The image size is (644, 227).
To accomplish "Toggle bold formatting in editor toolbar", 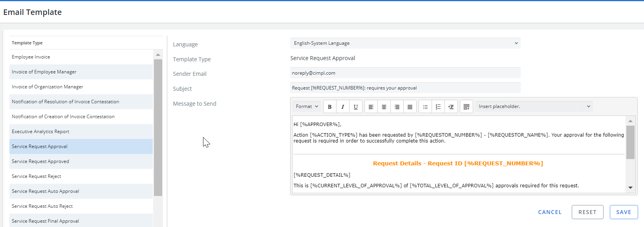I will [x=330, y=106].
